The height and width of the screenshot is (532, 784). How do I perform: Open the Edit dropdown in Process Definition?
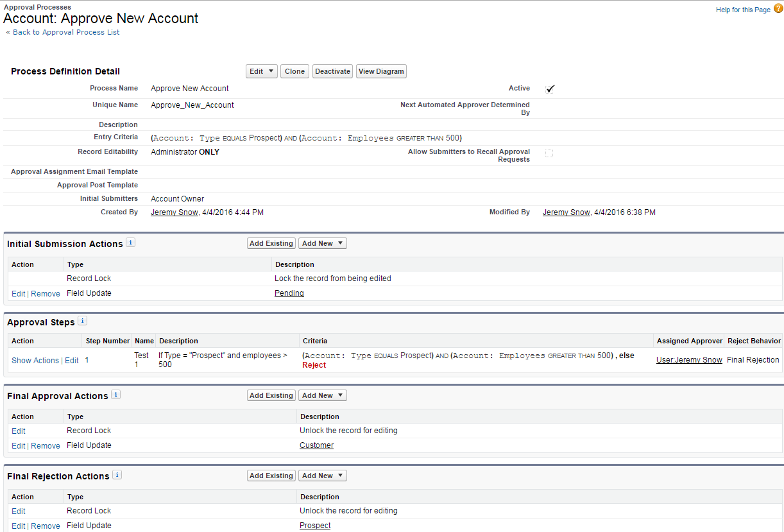(x=262, y=71)
